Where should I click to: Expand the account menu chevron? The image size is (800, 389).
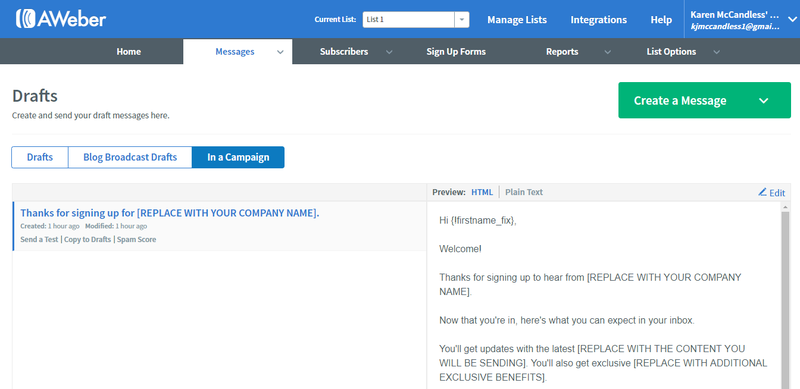(792, 19)
